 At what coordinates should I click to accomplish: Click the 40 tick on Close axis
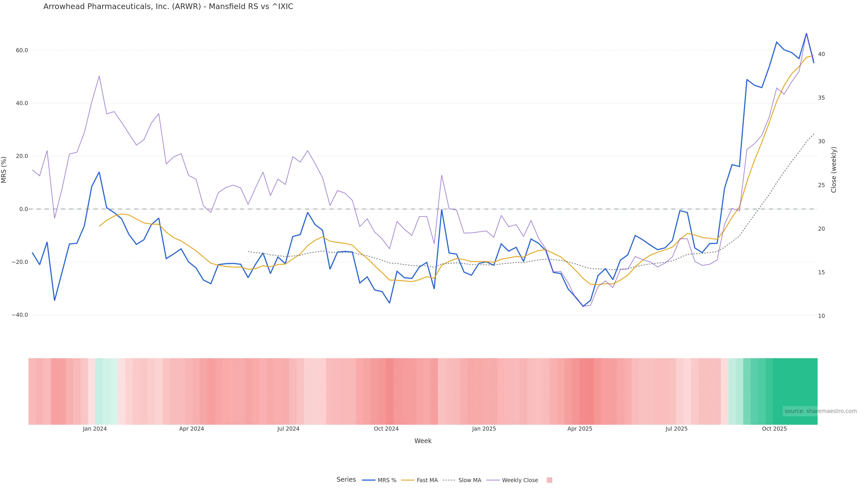click(821, 54)
